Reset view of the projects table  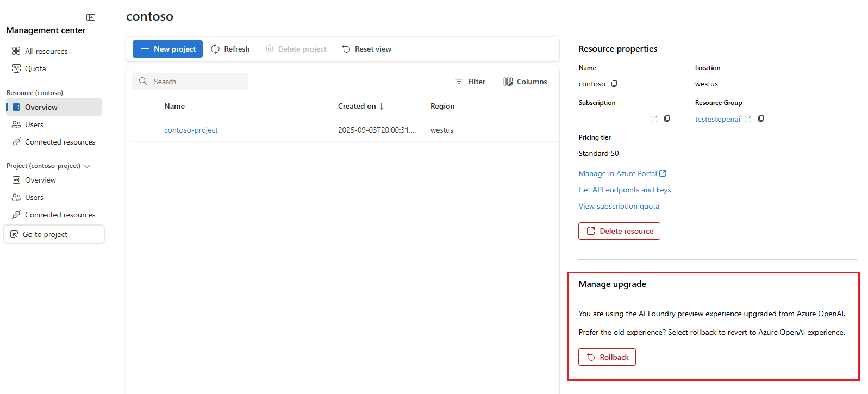coord(367,49)
